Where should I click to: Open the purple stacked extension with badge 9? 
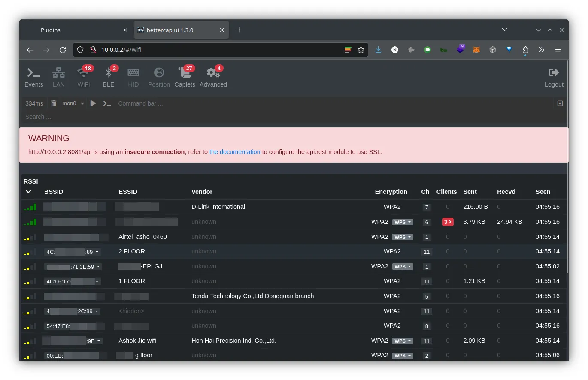pos(461,49)
